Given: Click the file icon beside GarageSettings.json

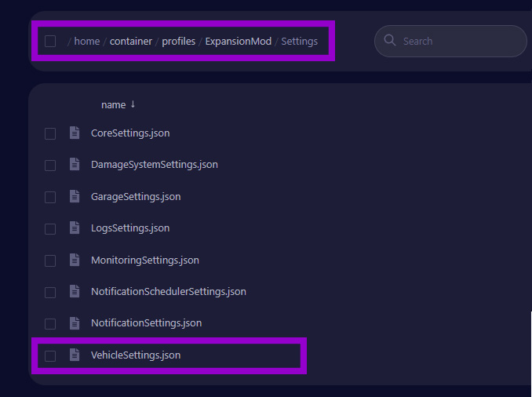Looking at the screenshot, I should click(x=75, y=197).
